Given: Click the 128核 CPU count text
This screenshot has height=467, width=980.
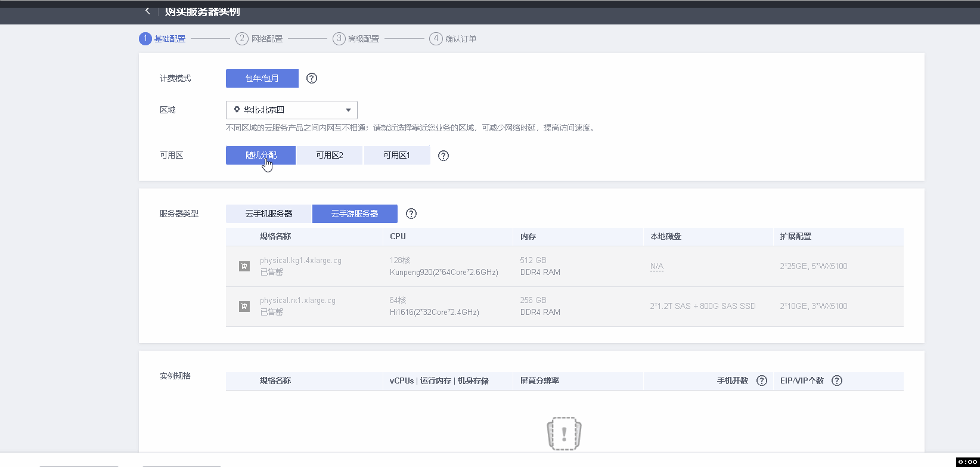Looking at the screenshot, I should (400, 260).
